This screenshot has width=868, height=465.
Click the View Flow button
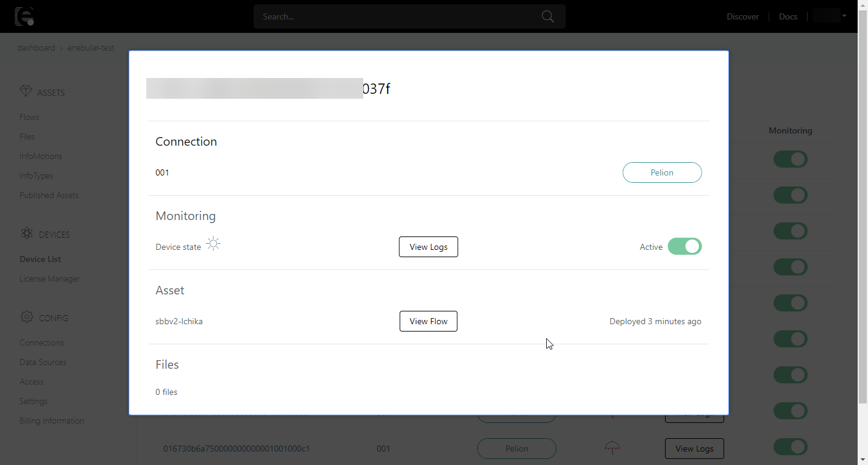(x=428, y=321)
